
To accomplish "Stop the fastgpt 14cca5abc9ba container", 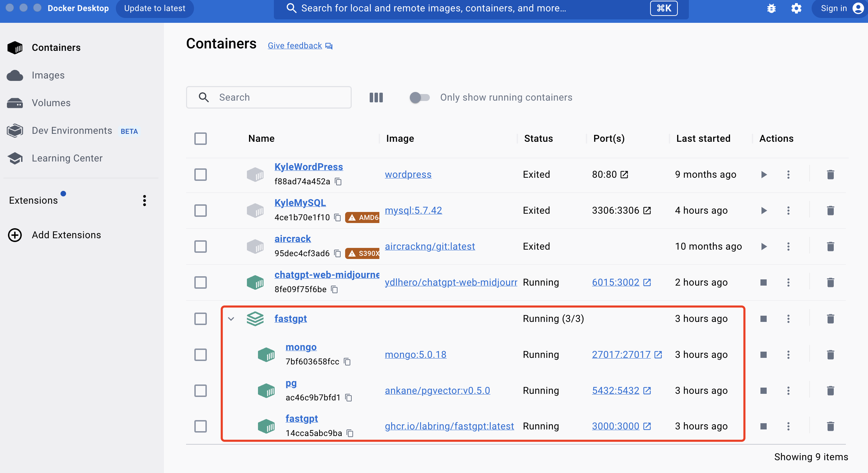I will (764, 426).
